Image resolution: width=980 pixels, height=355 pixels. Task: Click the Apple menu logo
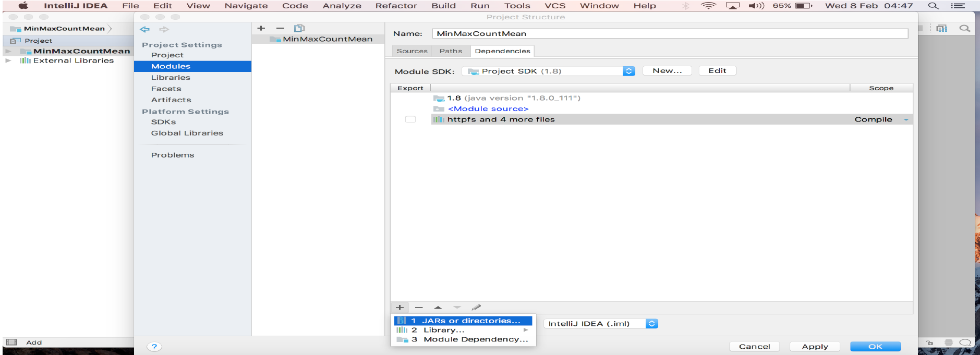pyautogui.click(x=23, y=6)
